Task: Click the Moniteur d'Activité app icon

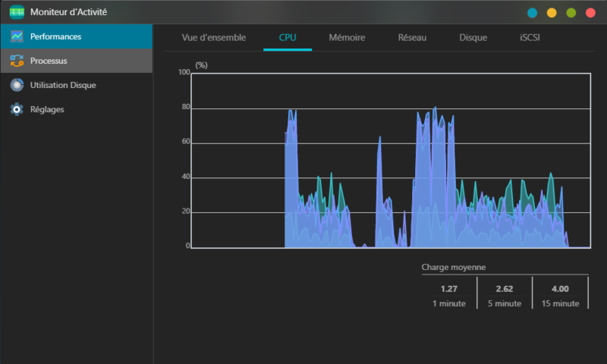Action: click(x=17, y=12)
